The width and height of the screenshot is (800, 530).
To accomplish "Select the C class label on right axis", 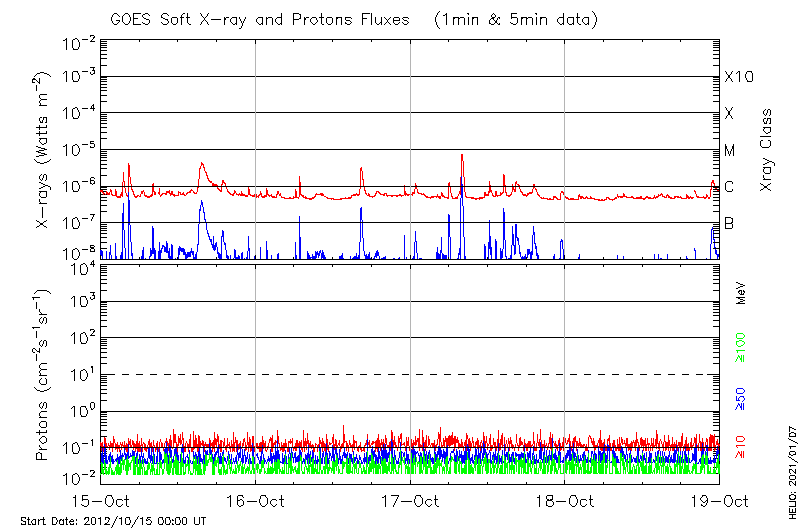I will (x=729, y=187).
